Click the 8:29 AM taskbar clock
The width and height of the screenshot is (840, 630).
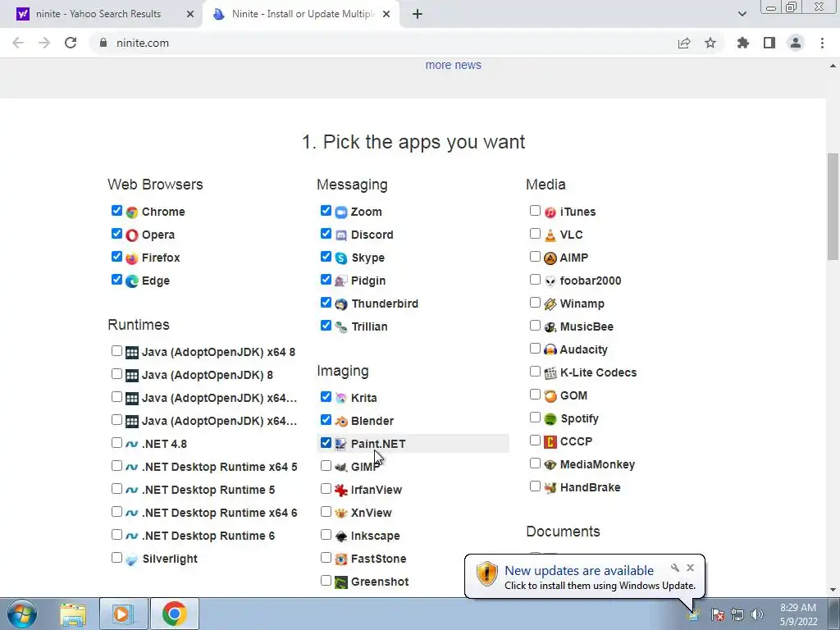pos(798,614)
